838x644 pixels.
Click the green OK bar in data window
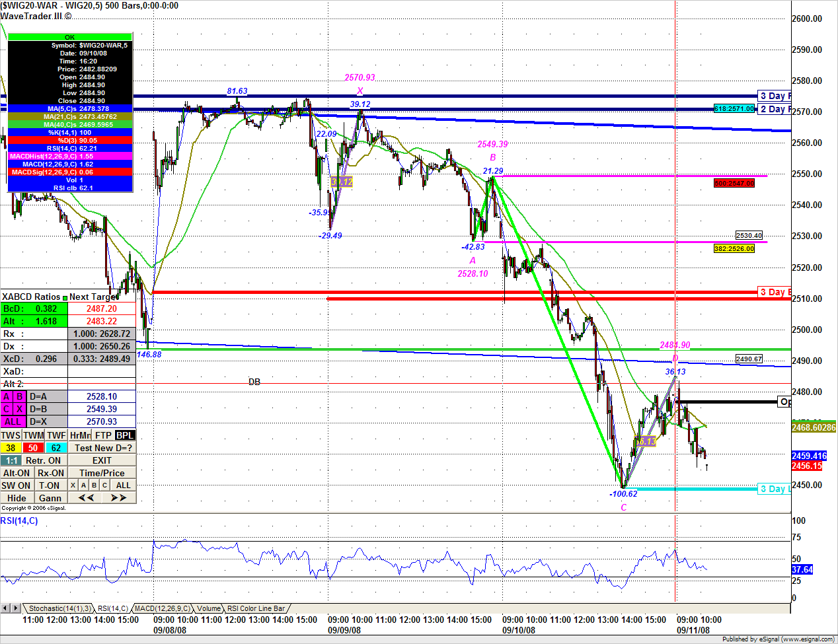pyautogui.click(x=70, y=38)
